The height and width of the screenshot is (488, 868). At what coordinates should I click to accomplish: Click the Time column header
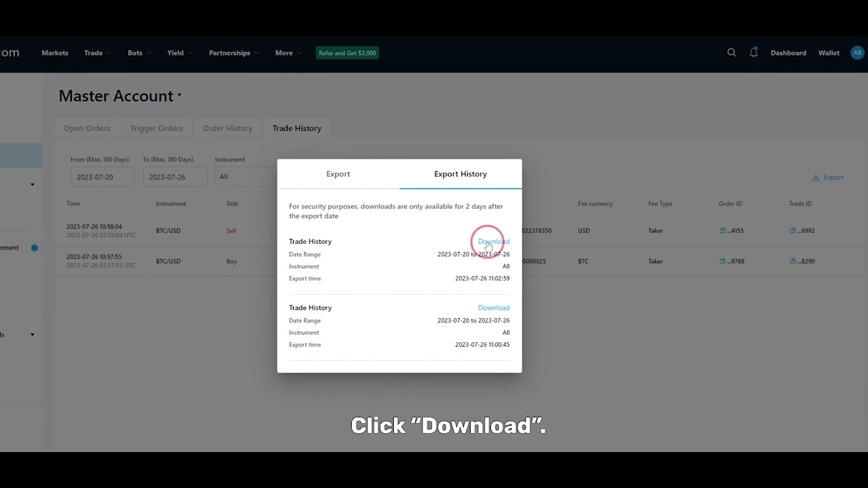point(73,203)
